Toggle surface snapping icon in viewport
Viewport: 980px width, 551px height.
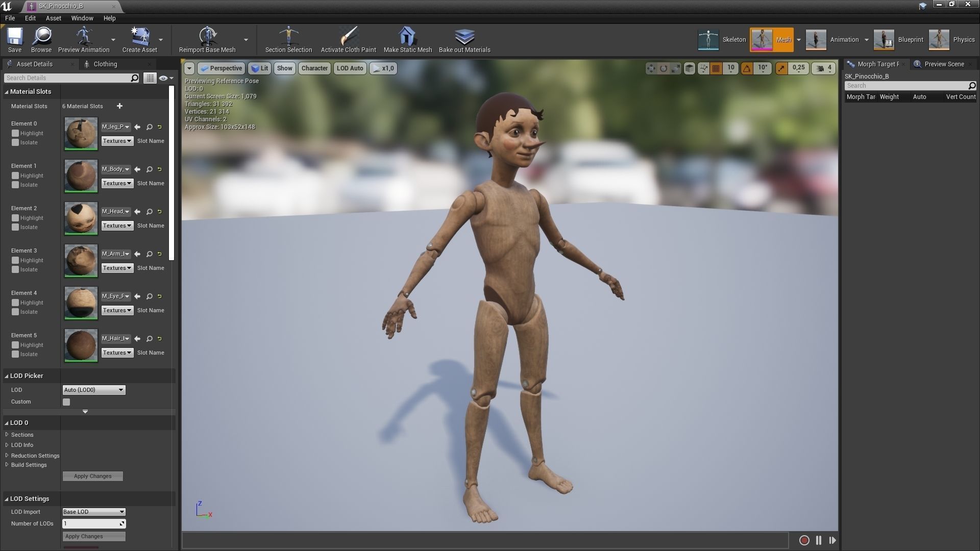click(703, 68)
